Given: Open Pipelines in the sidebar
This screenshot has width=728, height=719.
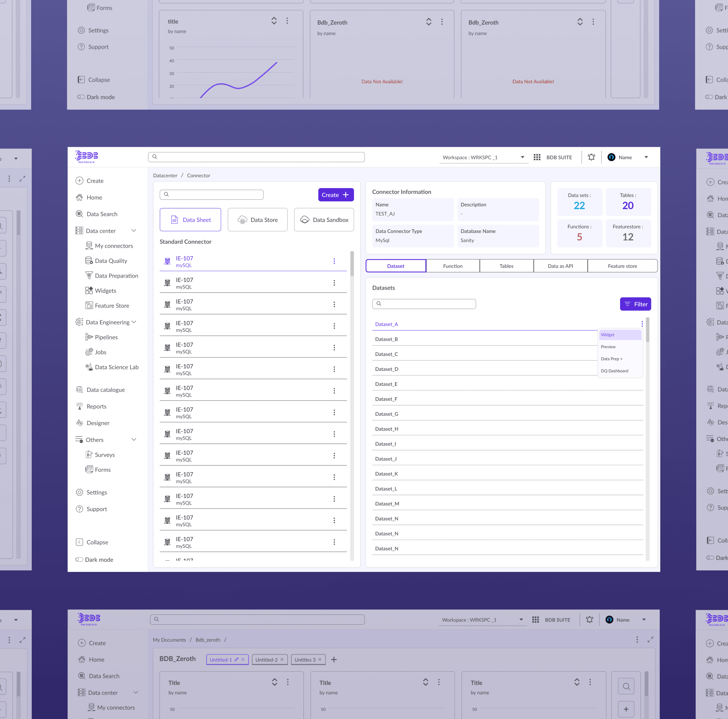Looking at the screenshot, I should (106, 337).
